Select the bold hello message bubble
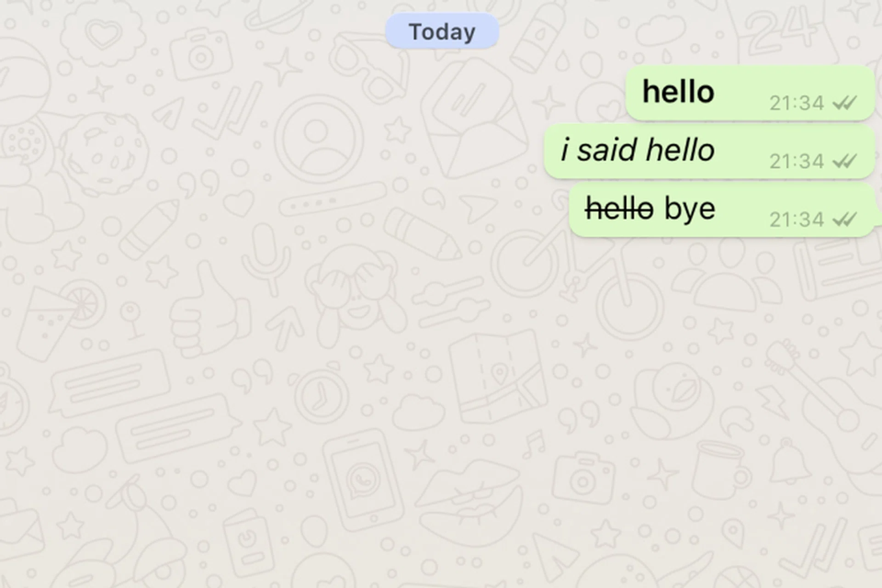882x588 pixels. click(x=750, y=93)
